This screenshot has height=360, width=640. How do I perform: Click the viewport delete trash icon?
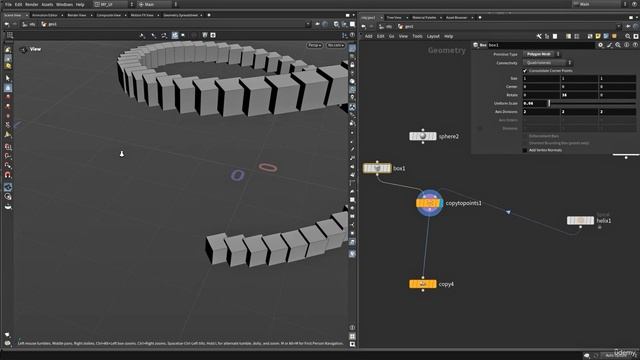205,36
